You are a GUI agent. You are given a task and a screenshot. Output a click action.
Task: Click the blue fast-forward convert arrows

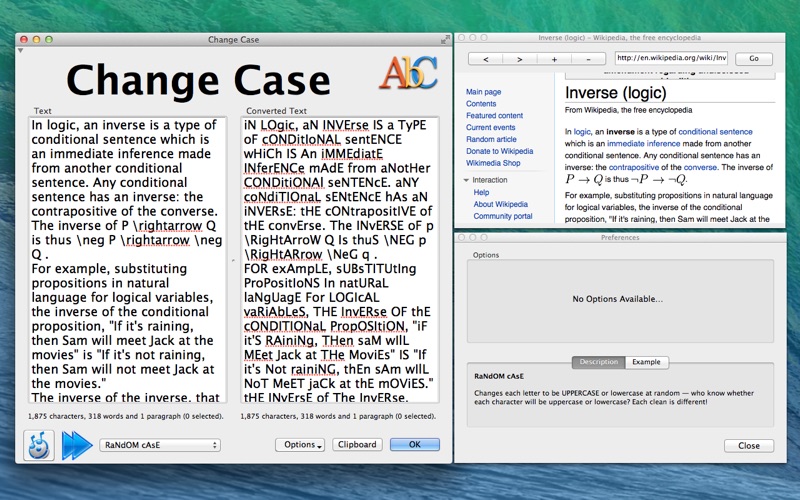(x=77, y=445)
